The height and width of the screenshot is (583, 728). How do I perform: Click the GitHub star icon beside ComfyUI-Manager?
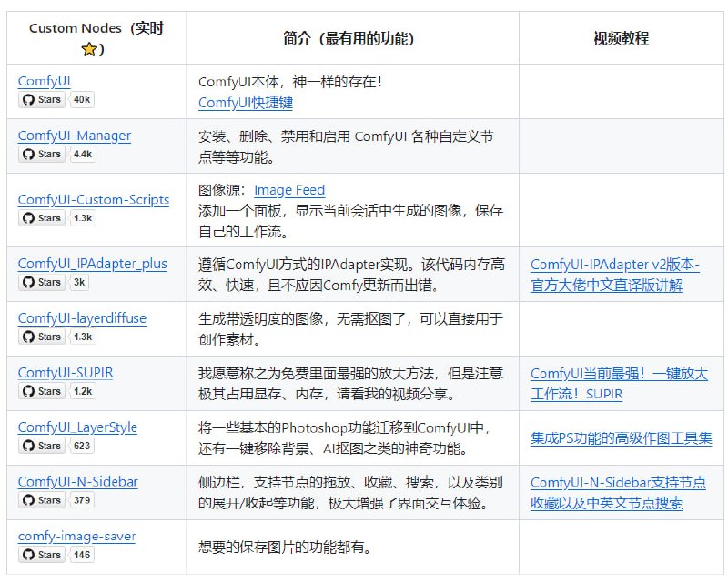click(x=27, y=155)
